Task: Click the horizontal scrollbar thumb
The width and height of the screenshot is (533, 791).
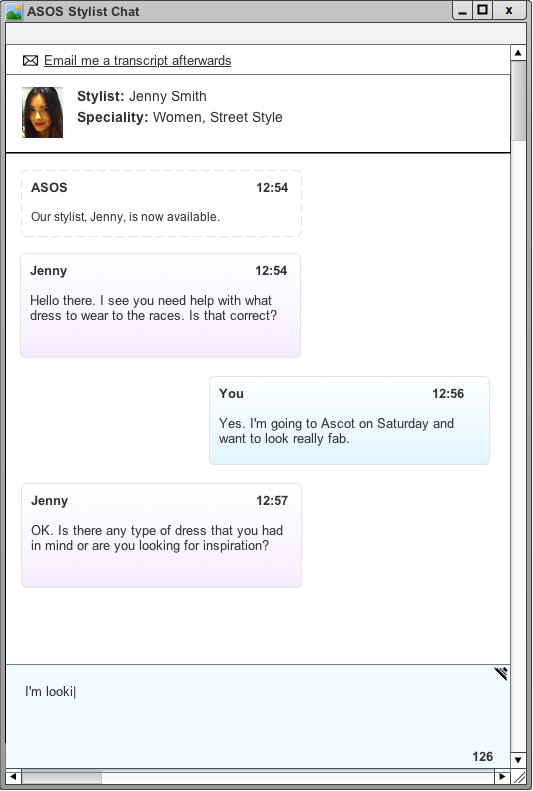Action: point(62,776)
